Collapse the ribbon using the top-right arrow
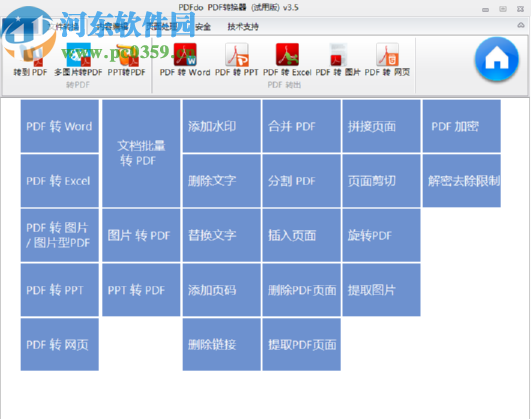 [x=521, y=25]
